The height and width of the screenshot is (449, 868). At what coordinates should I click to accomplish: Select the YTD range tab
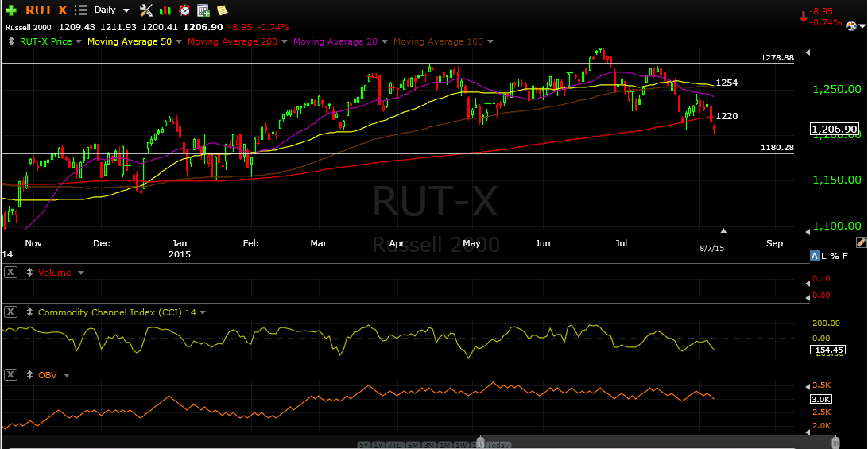coord(395,445)
